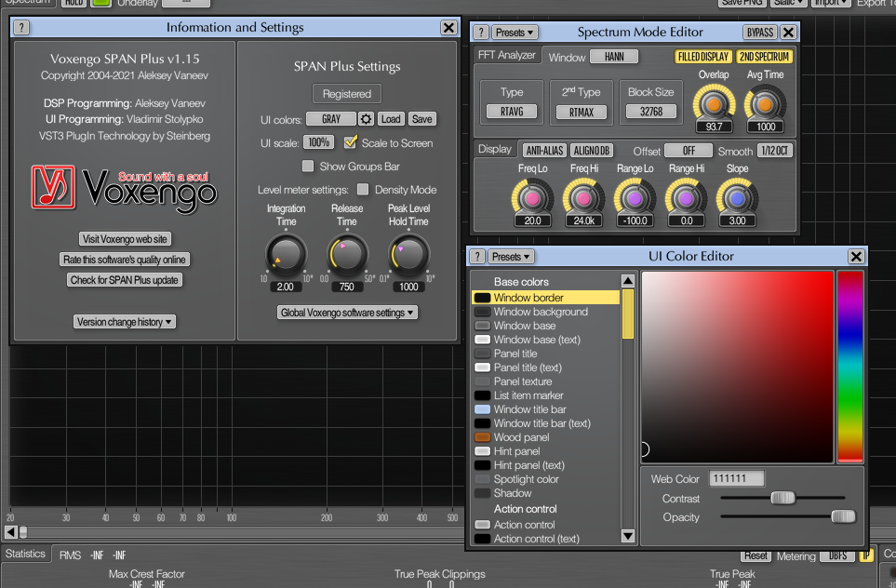The width and height of the screenshot is (896, 588).
Task: Open UI scale 100% selector
Action: tap(319, 142)
